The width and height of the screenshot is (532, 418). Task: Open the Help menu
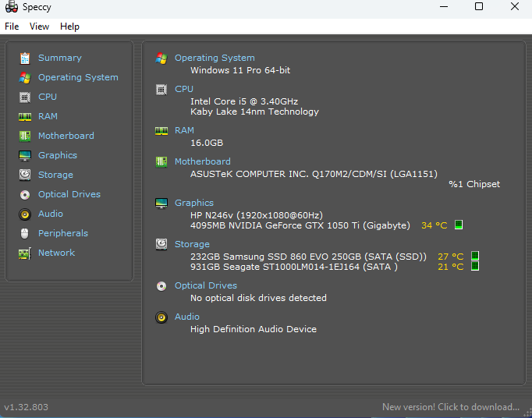69,27
